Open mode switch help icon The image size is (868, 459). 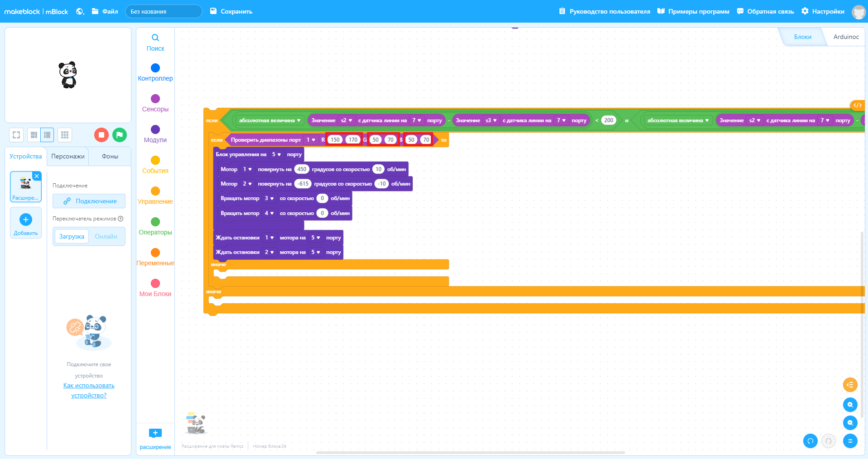click(121, 219)
